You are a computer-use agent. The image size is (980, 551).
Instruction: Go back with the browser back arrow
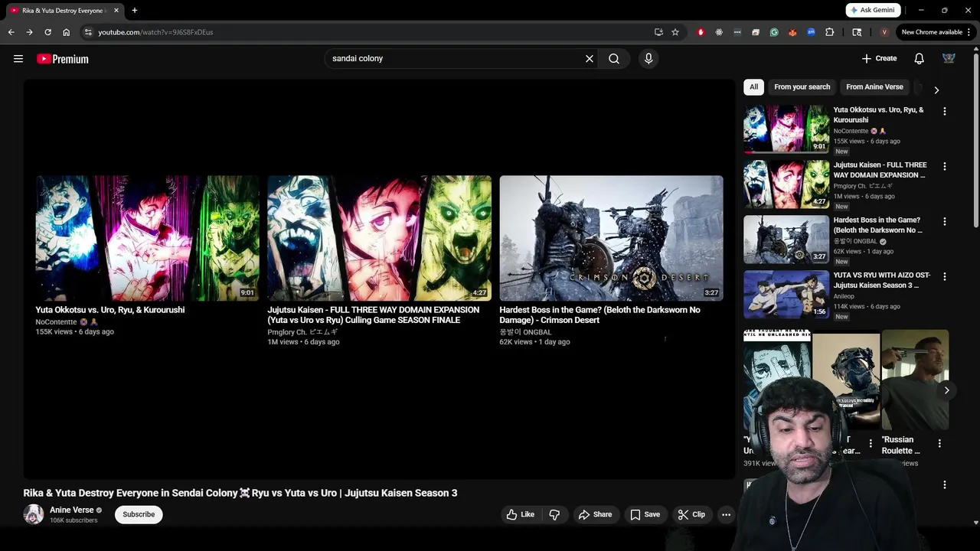point(11,32)
